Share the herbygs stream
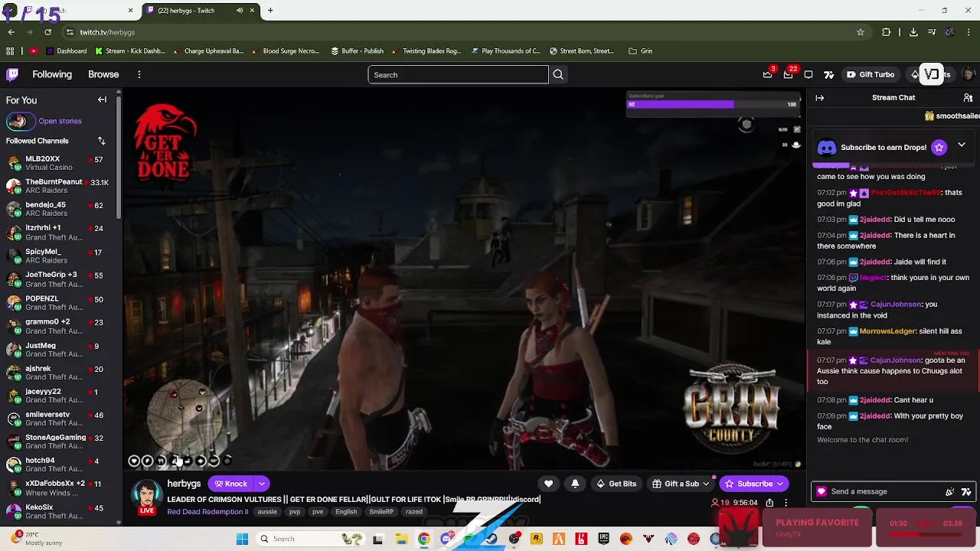The width and height of the screenshot is (980, 551). click(x=769, y=503)
